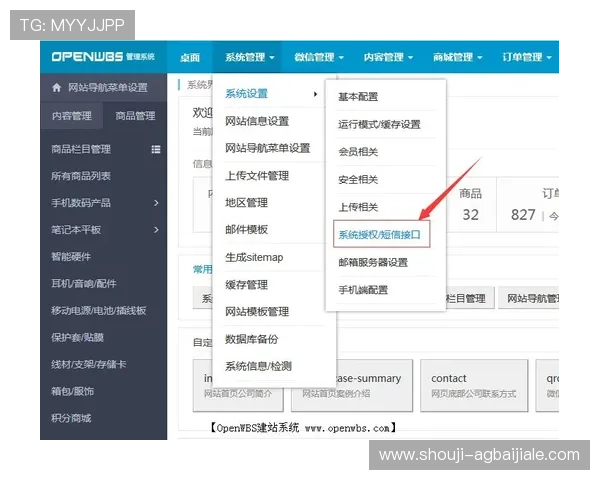
Task: Switch to sidebar 内容管理 tab
Action: pos(72,116)
